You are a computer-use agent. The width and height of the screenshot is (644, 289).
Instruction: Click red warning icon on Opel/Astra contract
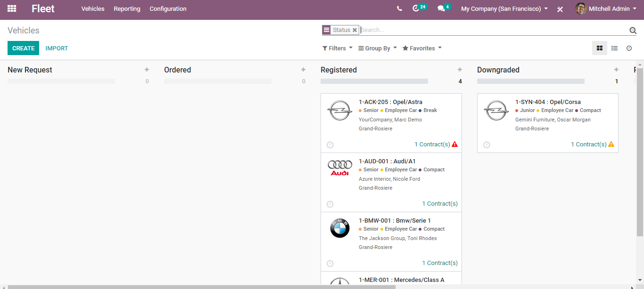[x=454, y=144]
